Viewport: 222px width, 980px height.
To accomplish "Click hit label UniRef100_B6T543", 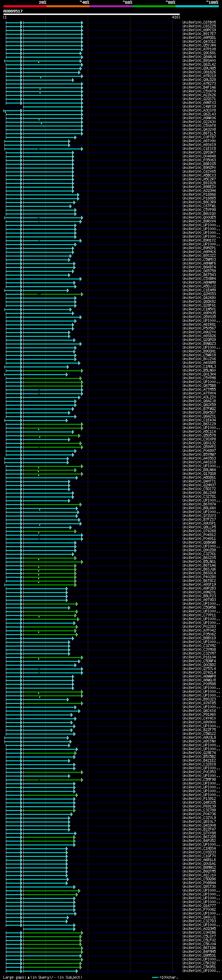I will [x=199, y=275].
